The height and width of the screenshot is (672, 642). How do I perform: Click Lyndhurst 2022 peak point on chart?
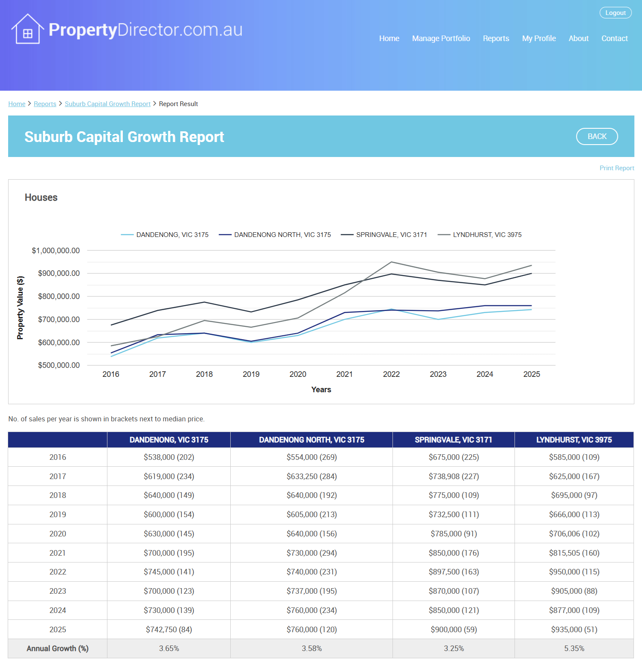tap(391, 262)
